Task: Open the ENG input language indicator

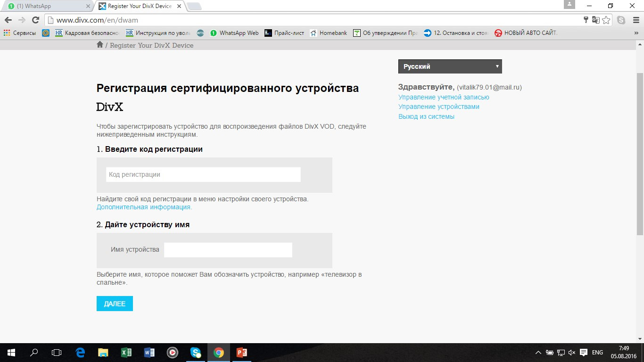Action: click(x=597, y=353)
